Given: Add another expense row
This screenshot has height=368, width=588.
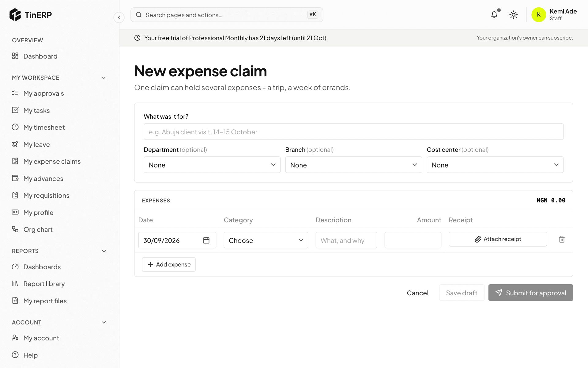Looking at the screenshot, I should coord(169,264).
